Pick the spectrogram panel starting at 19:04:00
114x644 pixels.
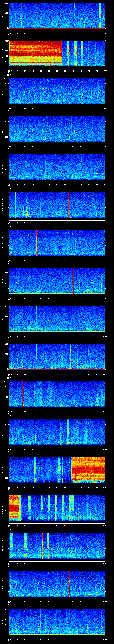click(57, 129)
